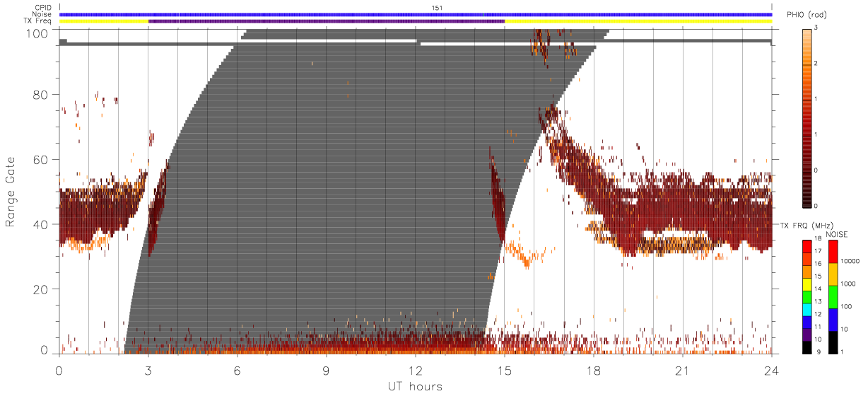Click the black swatch in NOISE legend
The height and width of the screenshot is (401, 868).
tap(833, 341)
